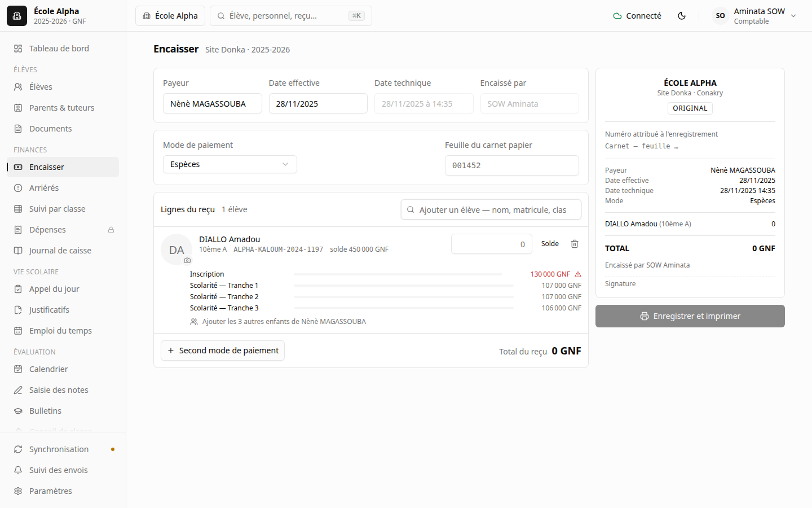
Task: Focus the amount field for DIALLO Amadou
Action: coord(492,244)
